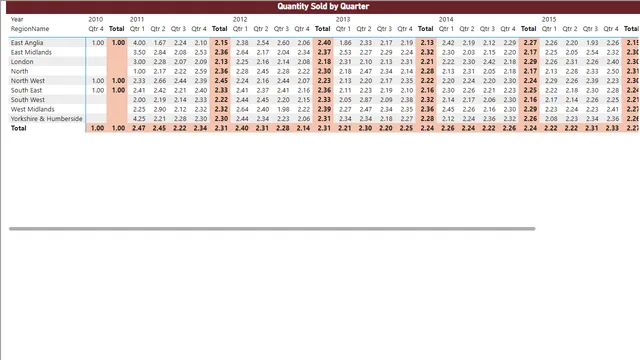Select the 'East Anglia' row header
640x360 pixels.
27,42
